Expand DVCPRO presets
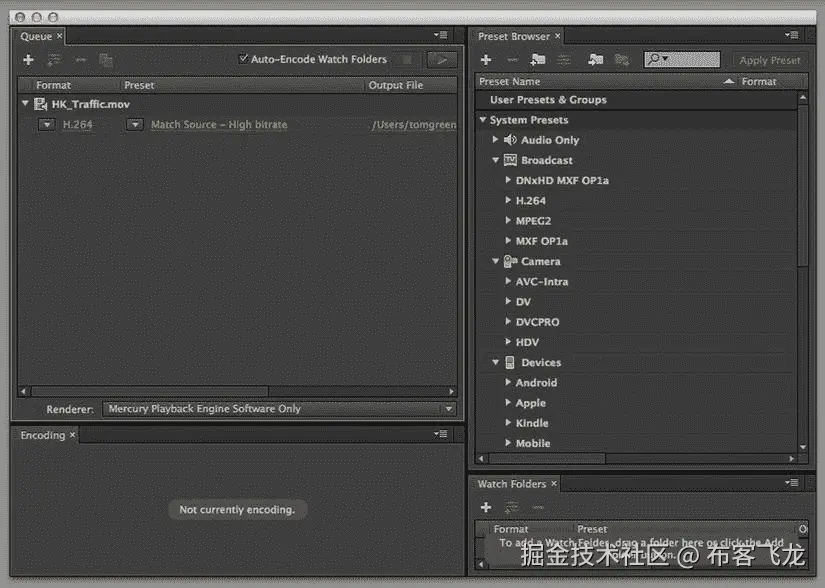This screenshot has width=825, height=588. tap(508, 321)
